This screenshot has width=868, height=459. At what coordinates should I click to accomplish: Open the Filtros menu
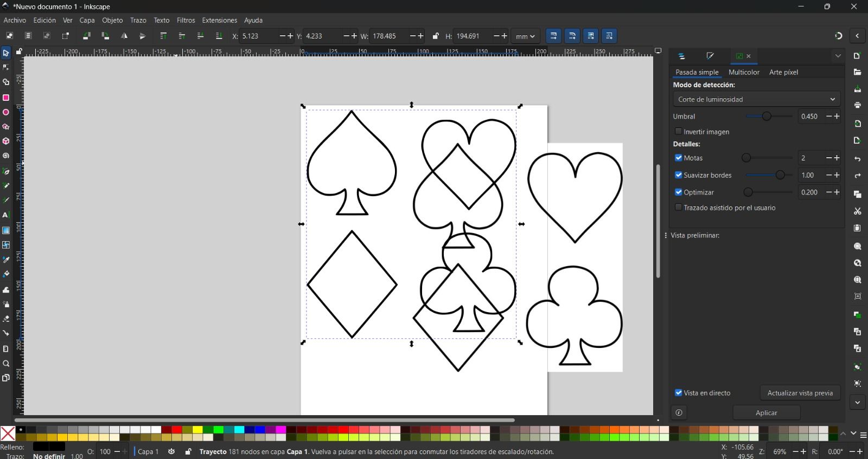pos(186,20)
